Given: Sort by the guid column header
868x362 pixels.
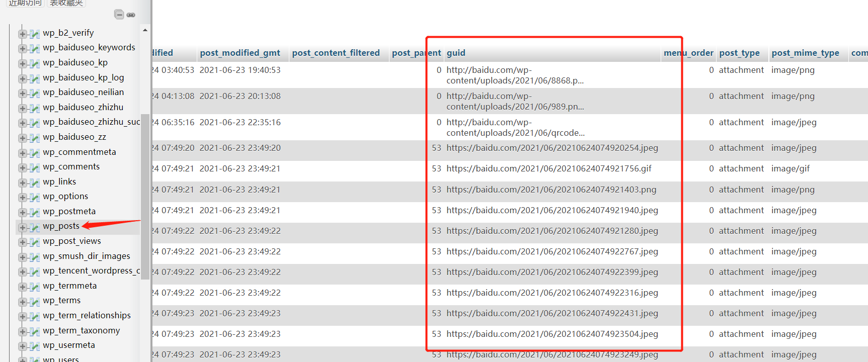Looking at the screenshot, I should [x=456, y=53].
